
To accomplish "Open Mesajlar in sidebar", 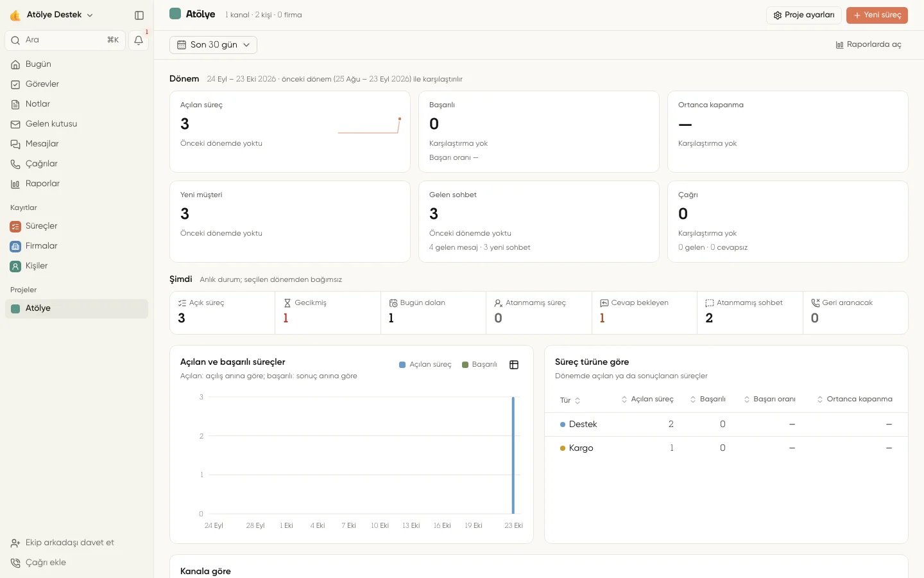I will [x=77, y=144].
